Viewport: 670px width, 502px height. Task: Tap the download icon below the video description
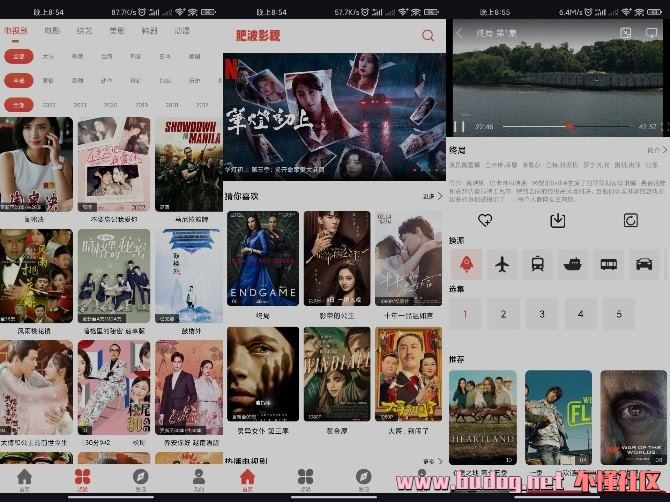point(558,220)
